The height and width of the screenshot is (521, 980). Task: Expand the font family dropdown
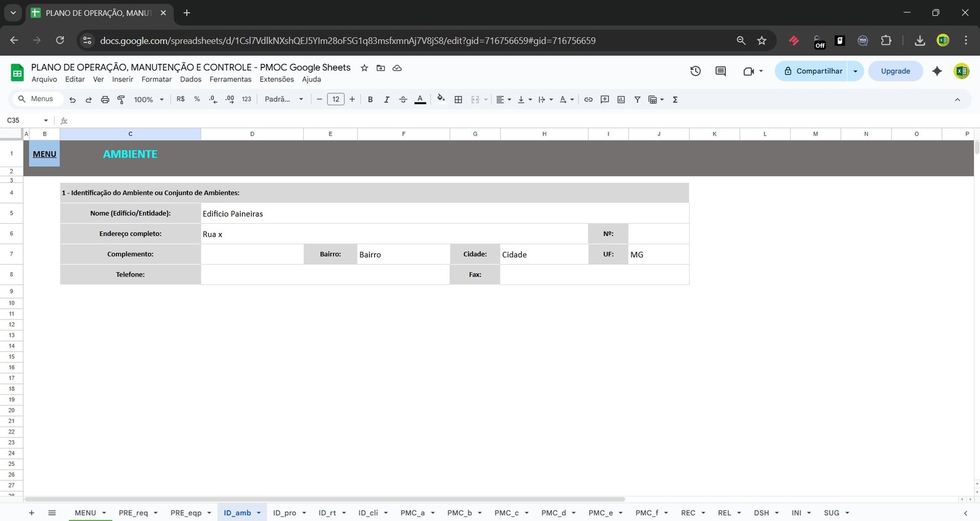[284, 99]
